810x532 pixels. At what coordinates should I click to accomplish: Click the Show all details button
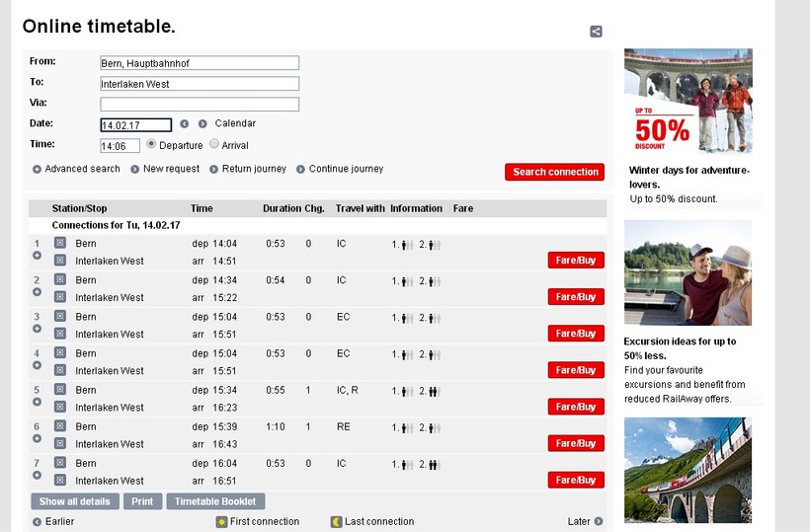[75, 501]
